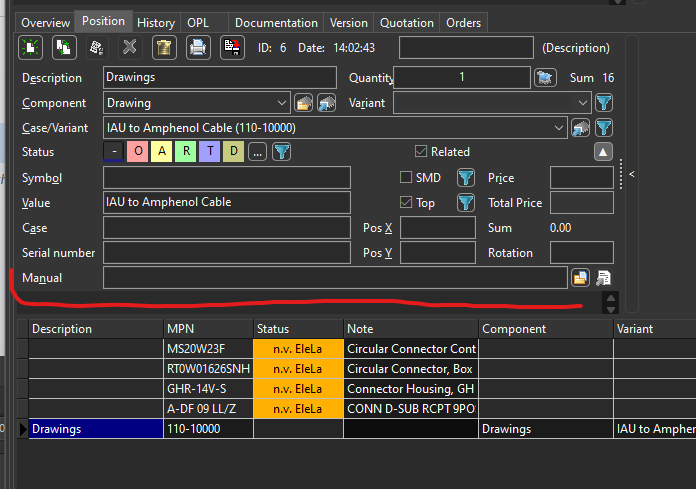Screen dimensions: 696x489
Task: Click the delete X icon in toolbar
Action: 129,47
